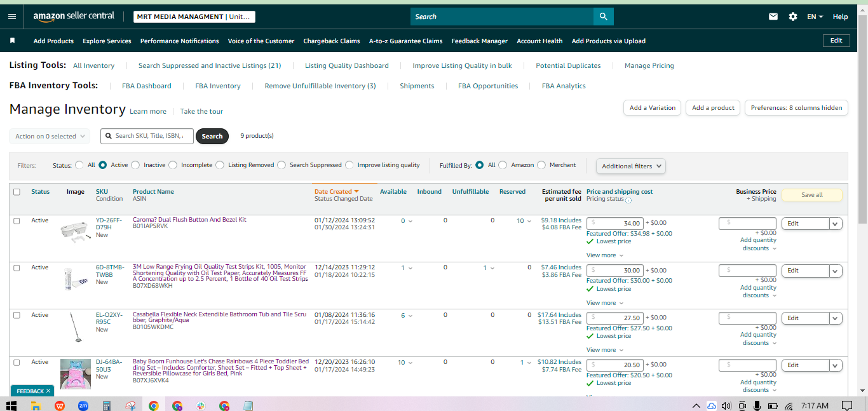Open the messages envelope icon
Viewport: 868px width, 411px height.
click(773, 17)
